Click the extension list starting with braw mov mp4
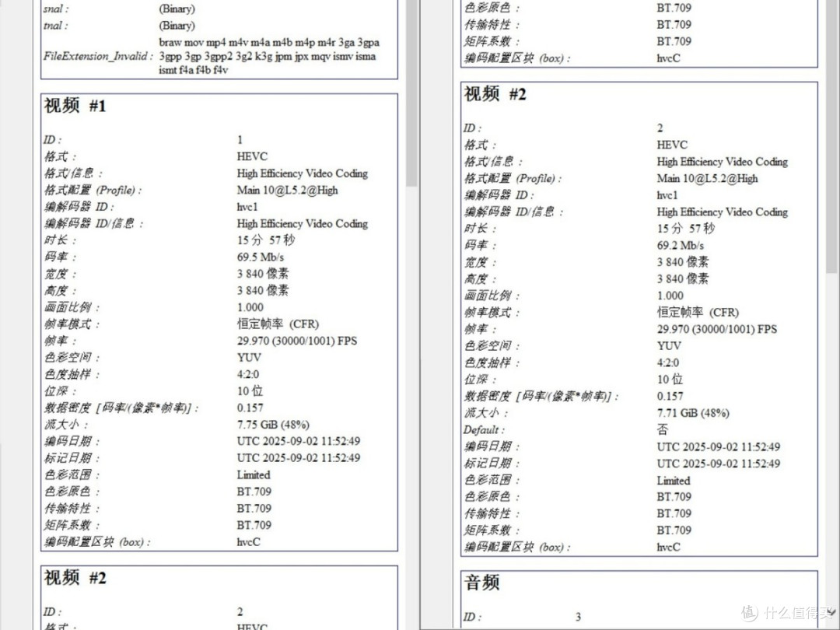 click(x=269, y=56)
